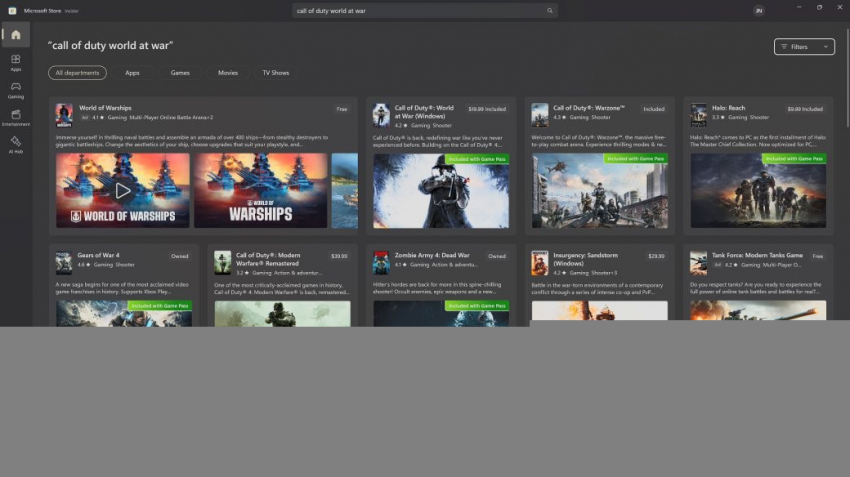The width and height of the screenshot is (850, 477).
Task: Go to Apps in the sidebar
Action: pyautogui.click(x=16, y=62)
